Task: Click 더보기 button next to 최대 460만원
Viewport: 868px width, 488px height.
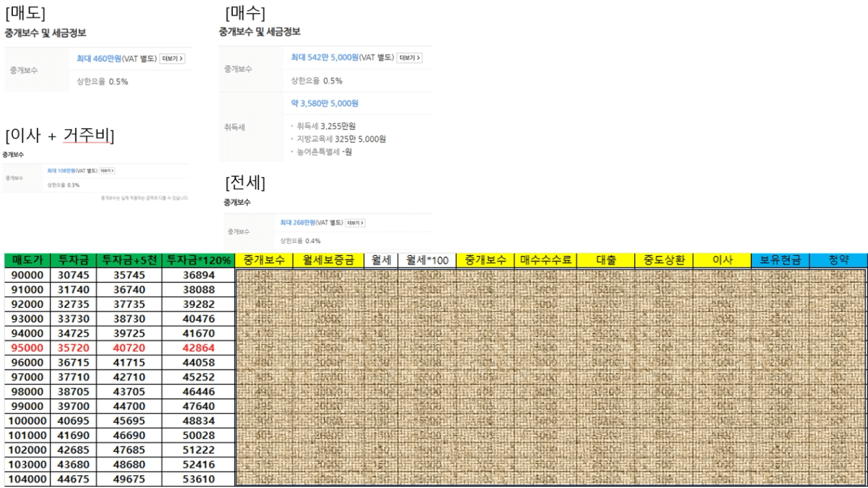Action: point(172,59)
